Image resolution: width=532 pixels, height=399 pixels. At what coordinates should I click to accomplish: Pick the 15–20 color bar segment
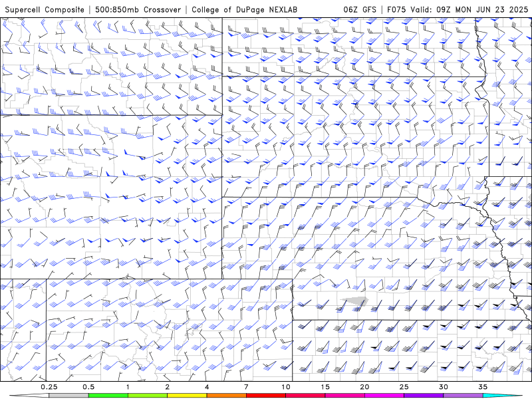point(344,396)
